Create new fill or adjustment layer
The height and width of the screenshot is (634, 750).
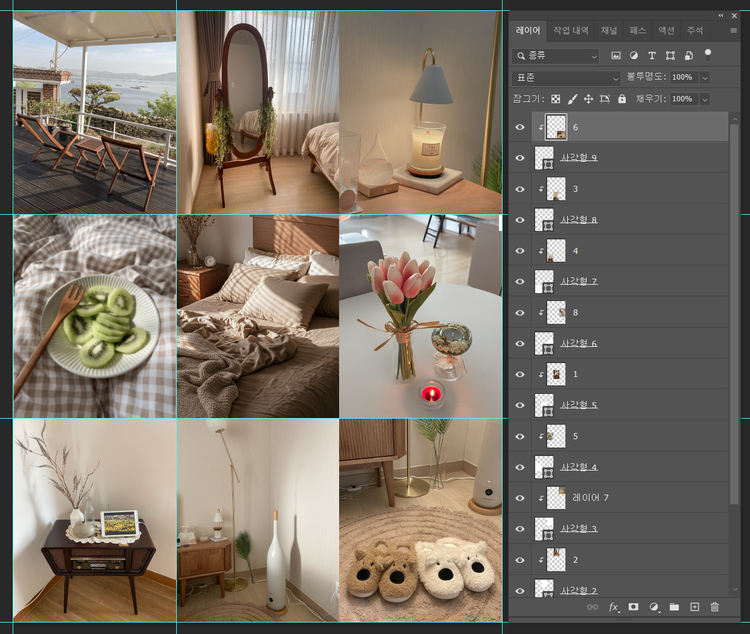click(654, 607)
